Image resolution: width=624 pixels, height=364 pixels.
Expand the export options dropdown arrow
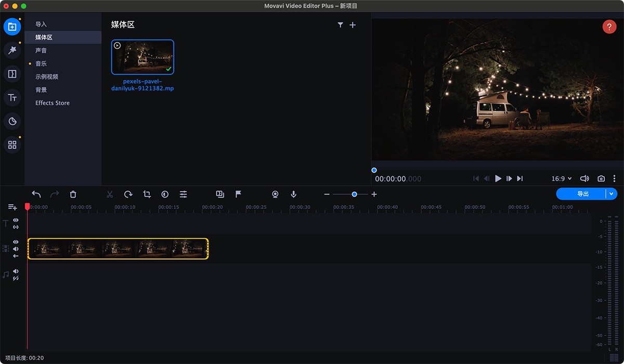(612, 194)
